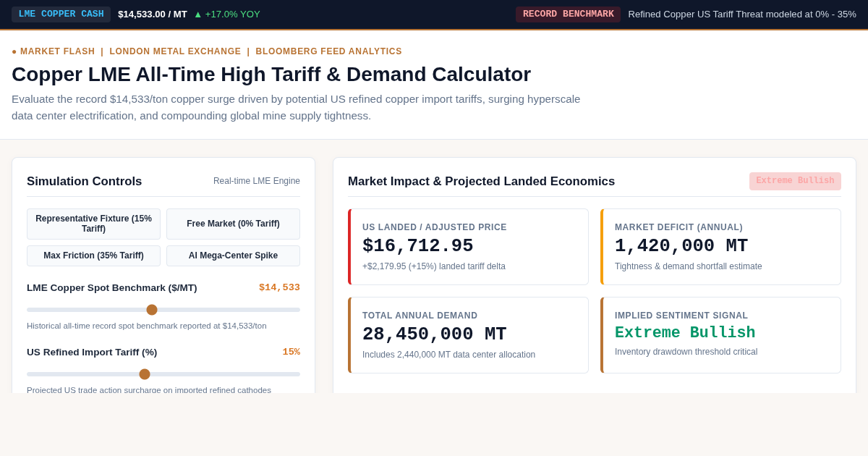Screen dimensions: 868x456
Task: Click the RECORD BENCHMARK badge
Action: 568,14
